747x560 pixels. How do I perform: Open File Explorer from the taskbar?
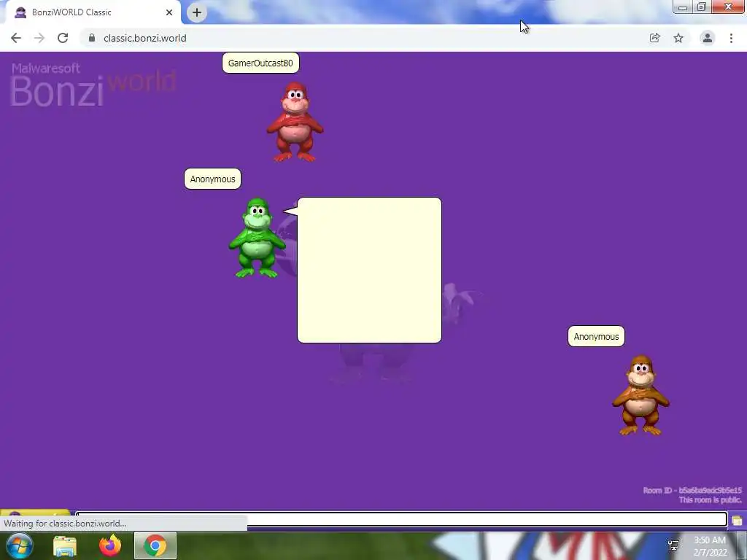[x=65, y=546]
